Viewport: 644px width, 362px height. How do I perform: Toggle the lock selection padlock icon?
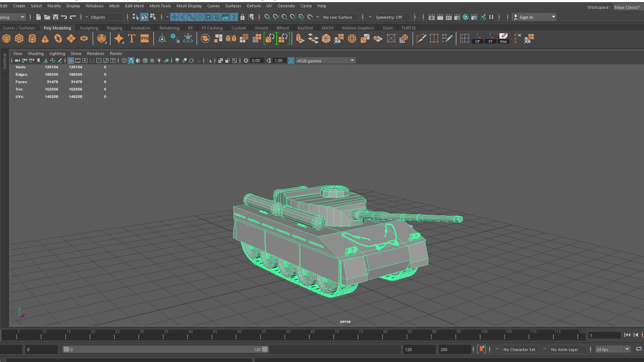[x=242, y=17]
